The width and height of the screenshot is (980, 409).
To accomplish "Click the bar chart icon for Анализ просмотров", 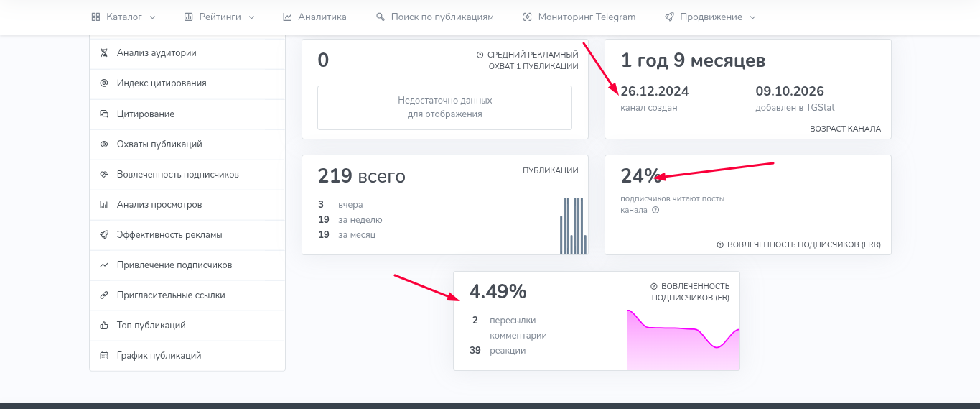I will (x=103, y=204).
